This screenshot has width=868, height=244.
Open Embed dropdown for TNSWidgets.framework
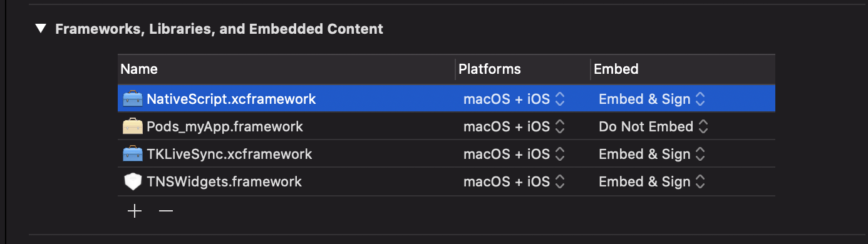(x=652, y=181)
